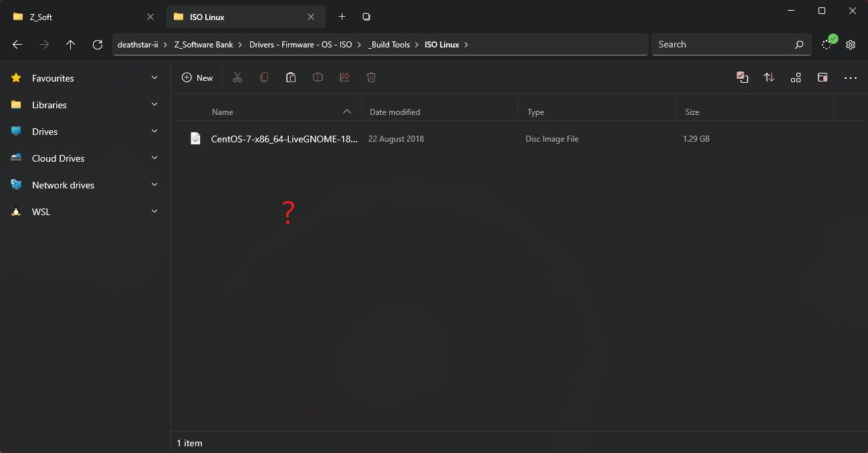This screenshot has width=868, height=453.
Task: Click the WSL penguin icon
Action: point(16,212)
